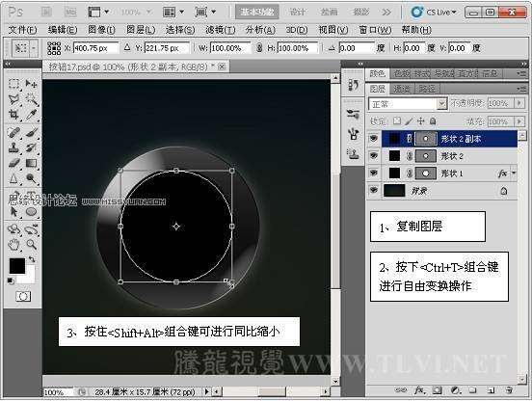Screen dimensions: 532x401
Task: Toggle lock position
Action: point(421,120)
